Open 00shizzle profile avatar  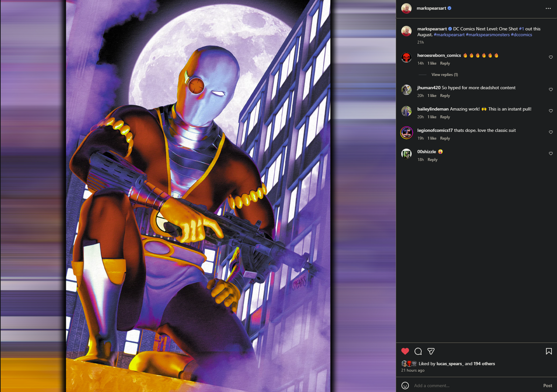click(x=407, y=153)
